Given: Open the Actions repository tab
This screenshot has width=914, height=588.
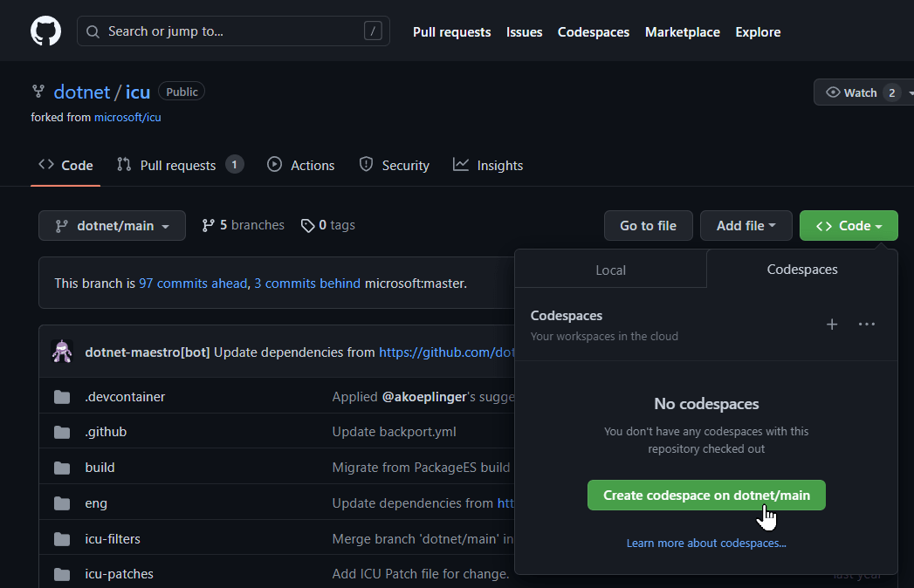Looking at the screenshot, I should tap(301, 166).
